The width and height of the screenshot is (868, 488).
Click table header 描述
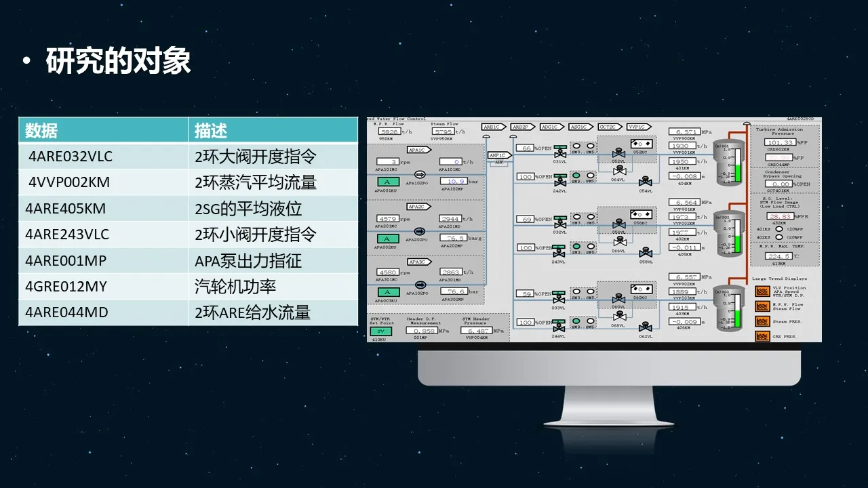tap(273, 129)
